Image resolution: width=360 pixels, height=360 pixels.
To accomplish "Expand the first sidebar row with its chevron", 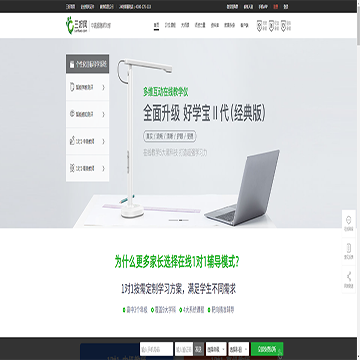I will tap(103, 87).
